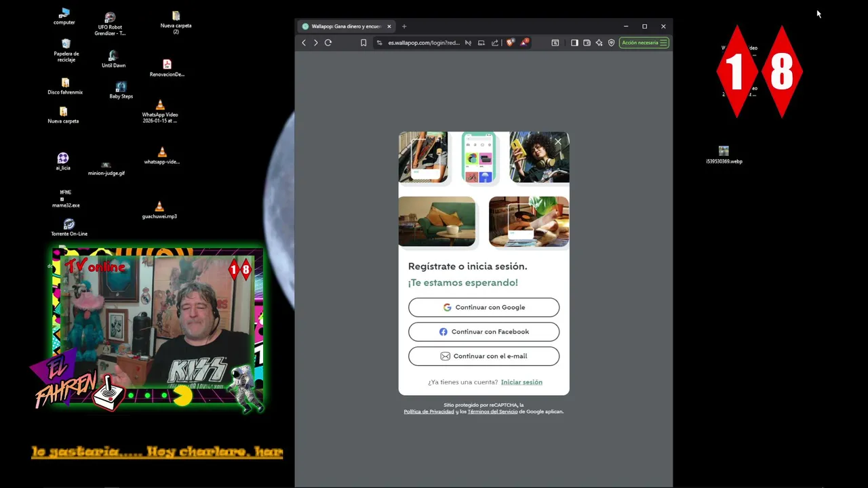Select the Until Dawn shortcut

pyautogui.click(x=113, y=59)
